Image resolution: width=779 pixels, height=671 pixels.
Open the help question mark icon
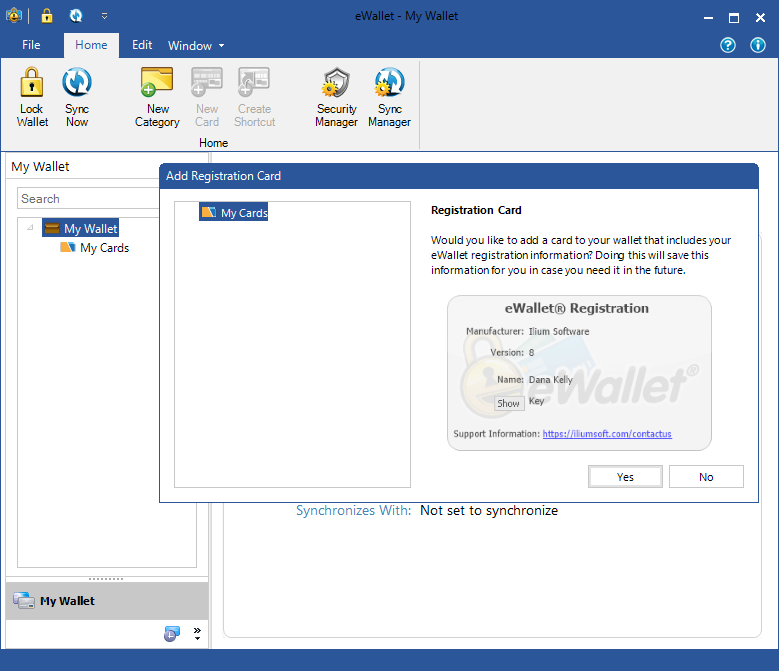[x=728, y=45]
